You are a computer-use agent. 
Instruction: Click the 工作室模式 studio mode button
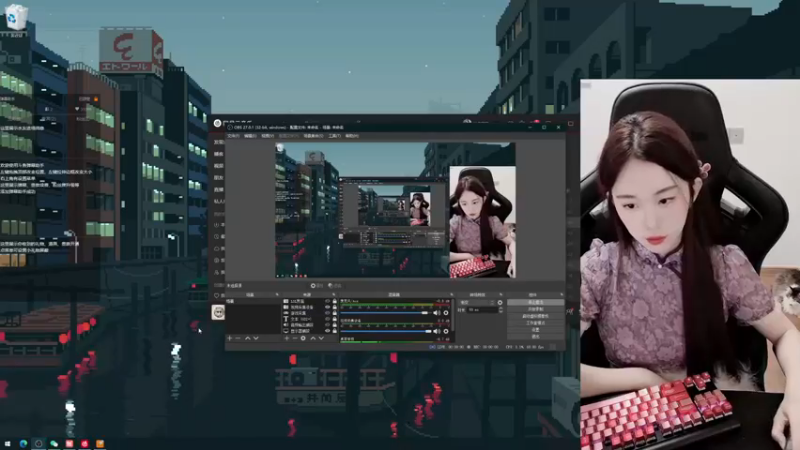tap(535, 323)
